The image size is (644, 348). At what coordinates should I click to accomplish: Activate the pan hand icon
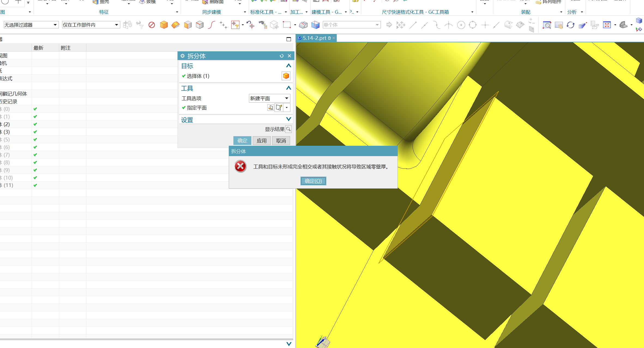(x=559, y=25)
